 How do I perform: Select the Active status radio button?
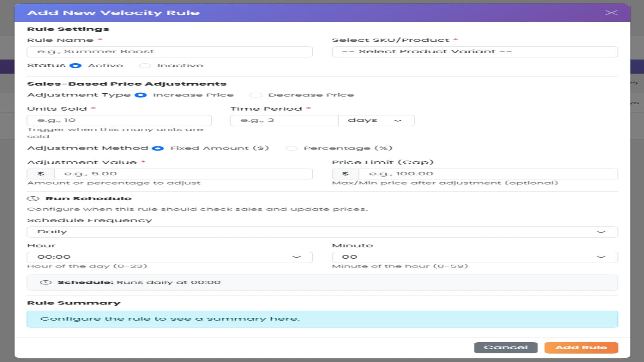(x=75, y=66)
